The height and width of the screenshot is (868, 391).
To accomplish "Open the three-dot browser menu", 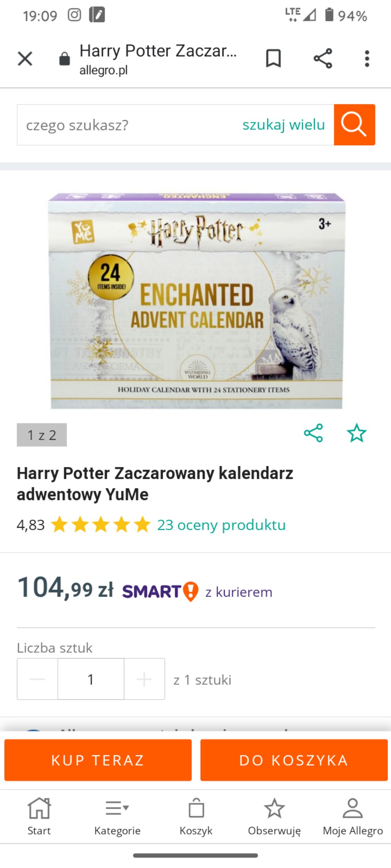I will pos(367,59).
